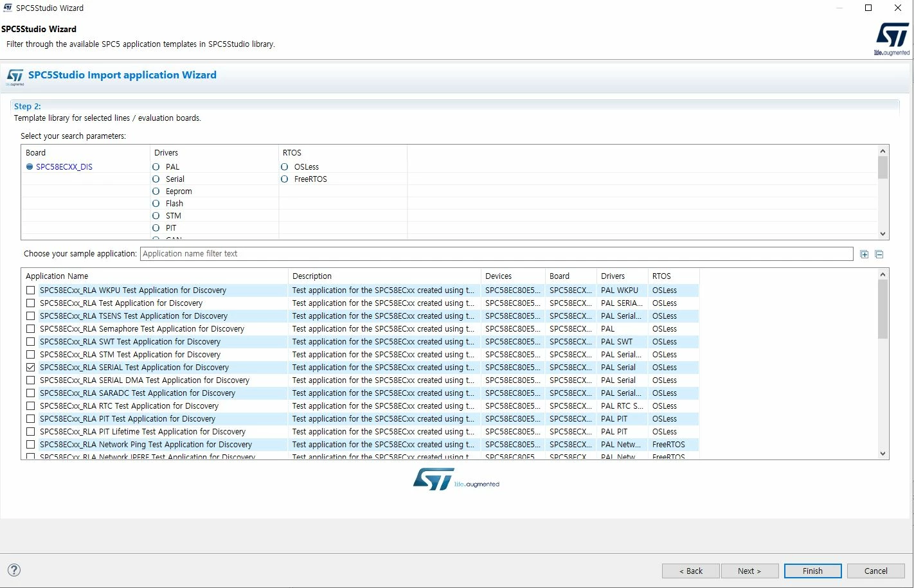Focus the Application name filter text field
Viewport: 914px width, 588px height.
[x=497, y=254]
